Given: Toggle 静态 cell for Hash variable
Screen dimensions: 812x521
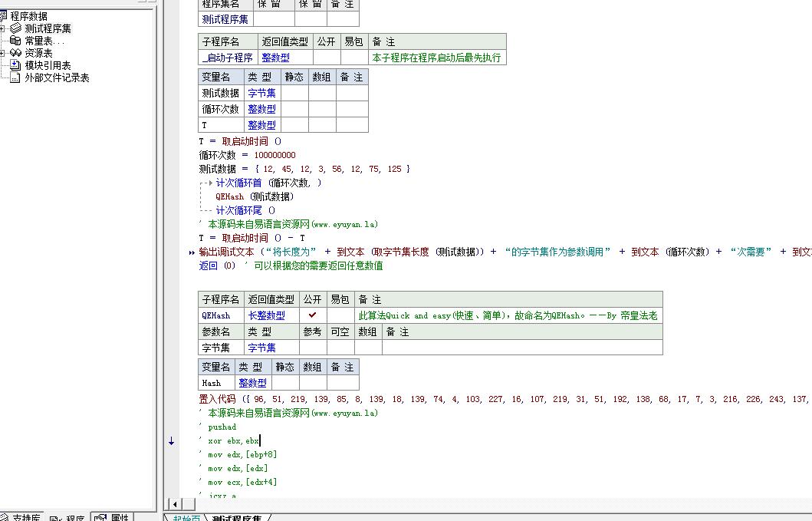Looking at the screenshot, I should [x=285, y=383].
